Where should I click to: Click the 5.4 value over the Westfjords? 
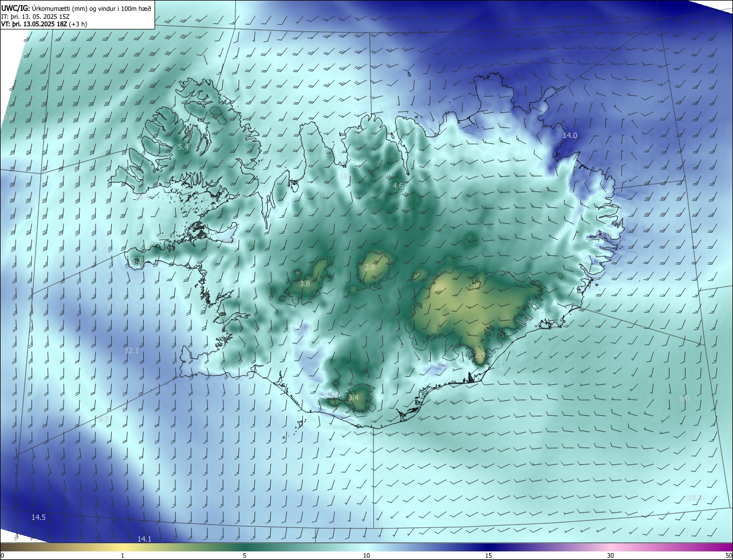tap(183, 147)
